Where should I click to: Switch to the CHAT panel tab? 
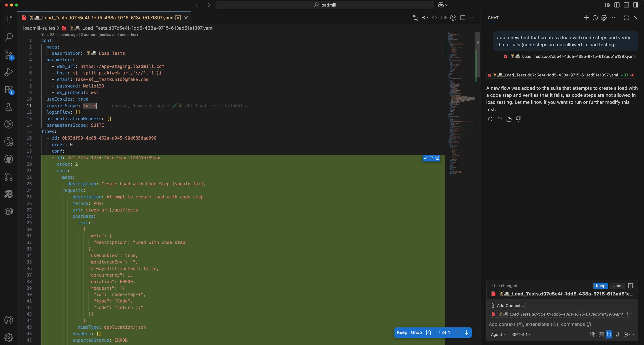coord(493,18)
